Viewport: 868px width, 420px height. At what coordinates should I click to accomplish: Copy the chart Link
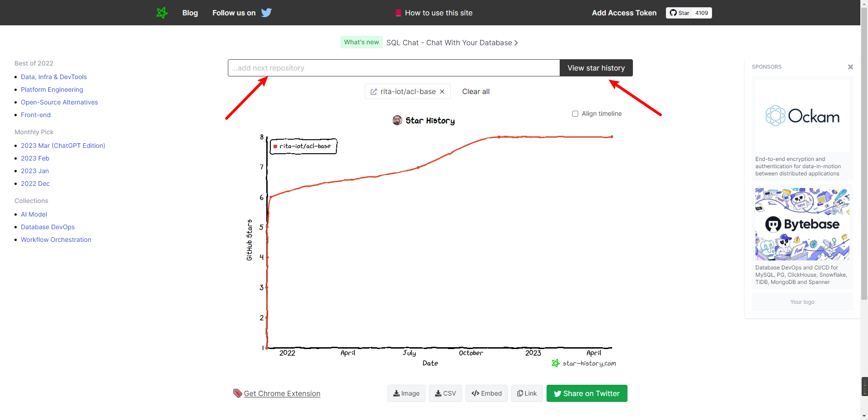click(527, 393)
